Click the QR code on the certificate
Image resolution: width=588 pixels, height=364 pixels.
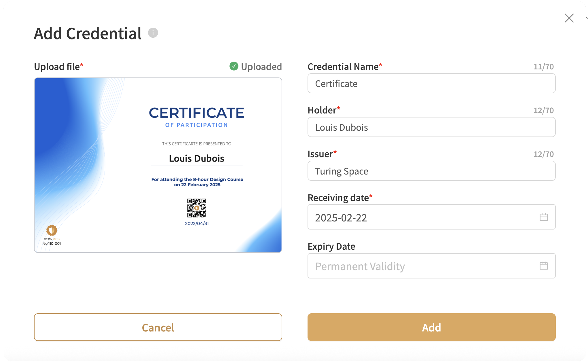click(x=197, y=208)
